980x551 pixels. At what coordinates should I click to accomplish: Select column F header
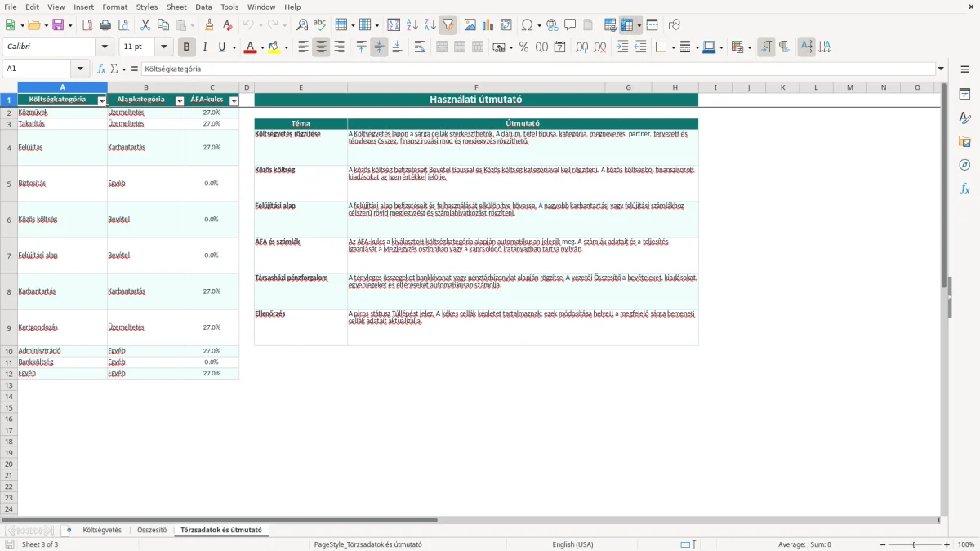pyautogui.click(x=476, y=87)
